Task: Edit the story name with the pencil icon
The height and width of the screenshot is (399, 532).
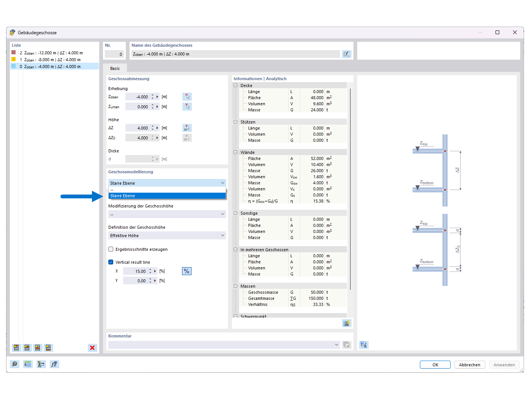Action: [x=347, y=54]
